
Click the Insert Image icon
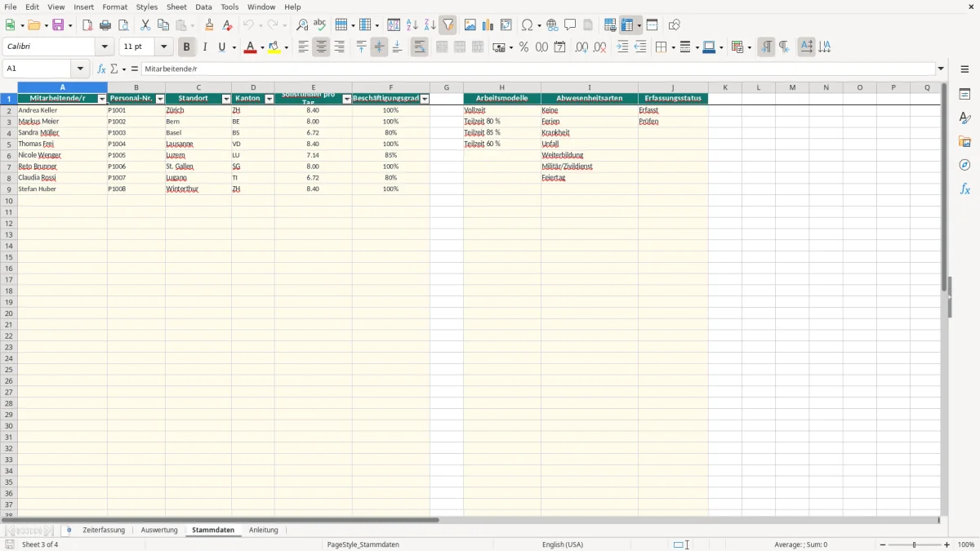point(470,25)
